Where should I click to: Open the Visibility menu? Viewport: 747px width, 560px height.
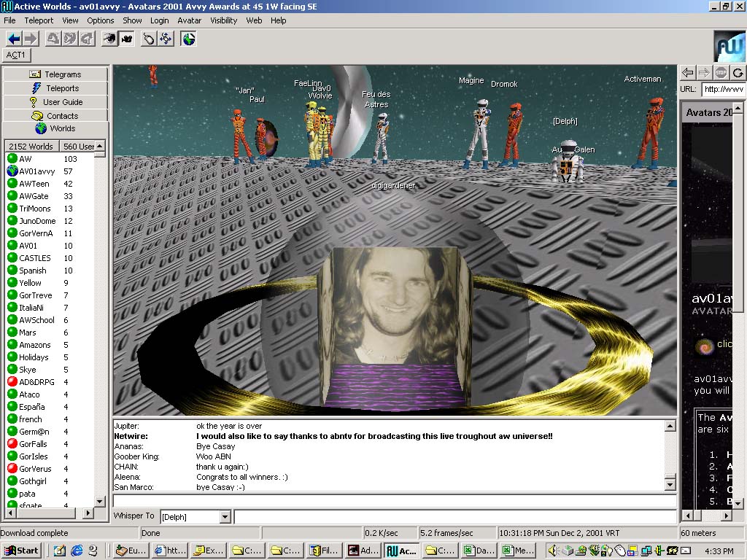coord(224,20)
